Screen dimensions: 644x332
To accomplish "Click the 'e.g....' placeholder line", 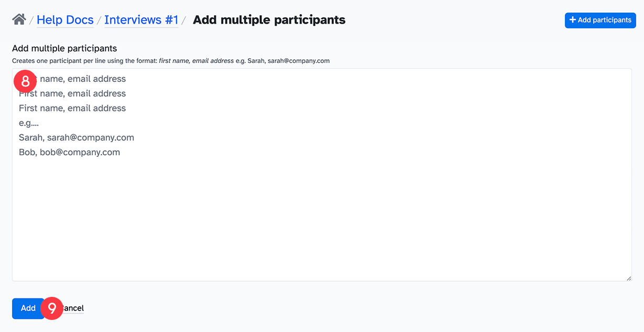I will click(29, 123).
